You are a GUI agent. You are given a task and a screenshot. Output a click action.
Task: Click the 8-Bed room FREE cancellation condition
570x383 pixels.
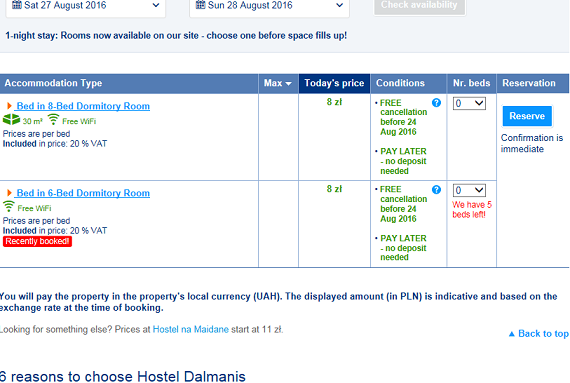403,117
